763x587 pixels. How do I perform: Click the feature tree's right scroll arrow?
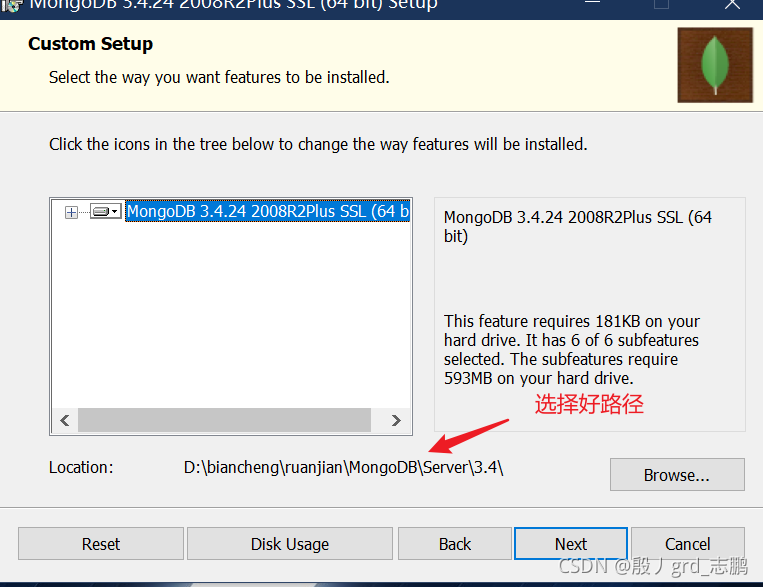396,420
